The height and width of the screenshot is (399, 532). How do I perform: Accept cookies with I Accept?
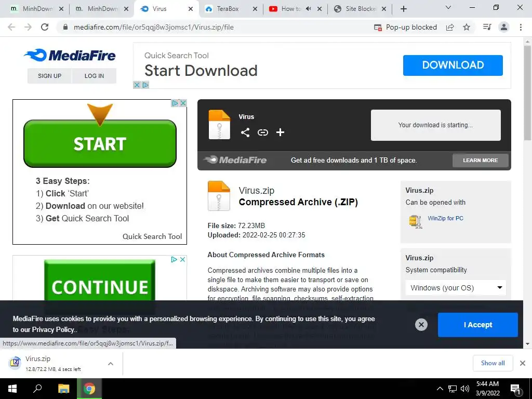tap(478, 325)
